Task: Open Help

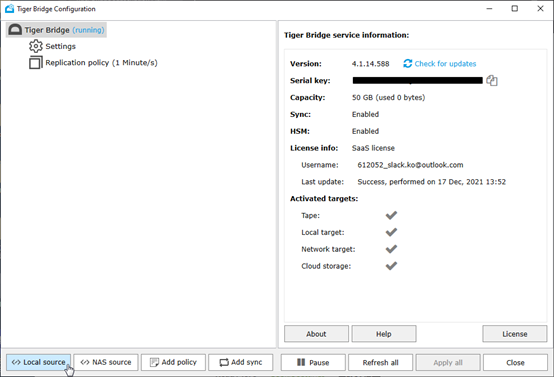Action: [x=384, y=334]
